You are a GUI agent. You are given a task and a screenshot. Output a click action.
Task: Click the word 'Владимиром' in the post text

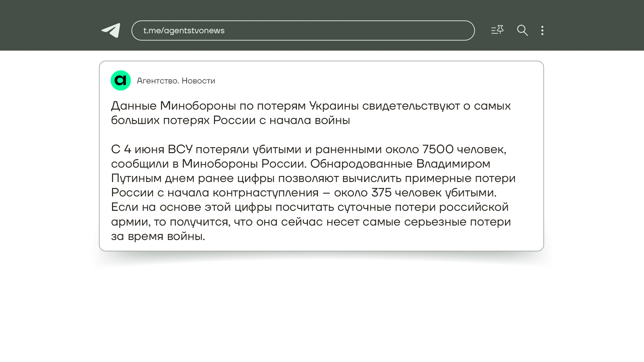[453, 164]
